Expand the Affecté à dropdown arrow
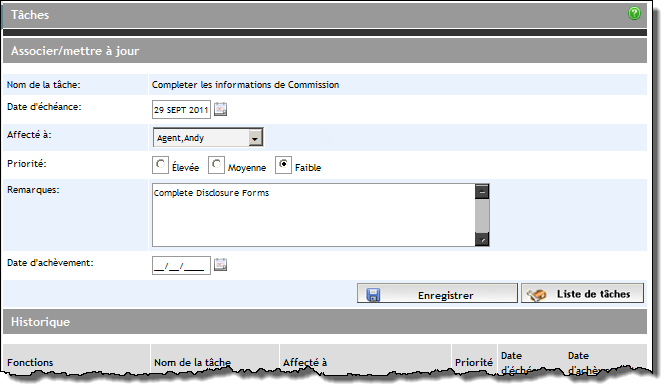Image resolution: width=669 pixels, height=391 pixels. [x=255, y=138]
